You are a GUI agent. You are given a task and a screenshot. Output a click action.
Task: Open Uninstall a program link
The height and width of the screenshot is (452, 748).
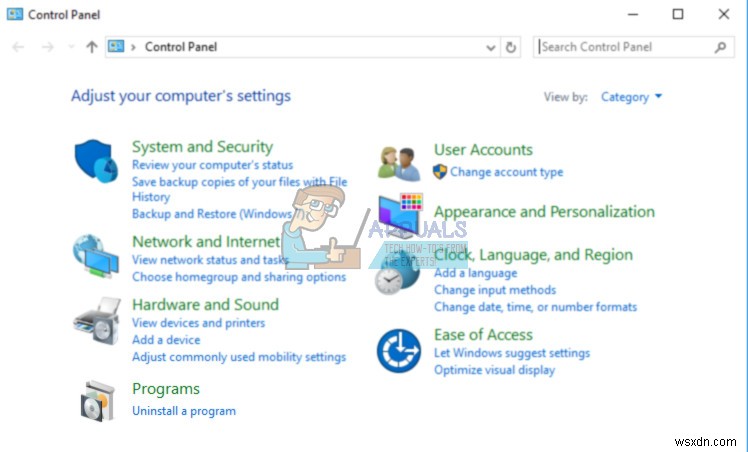coord(184,411)
